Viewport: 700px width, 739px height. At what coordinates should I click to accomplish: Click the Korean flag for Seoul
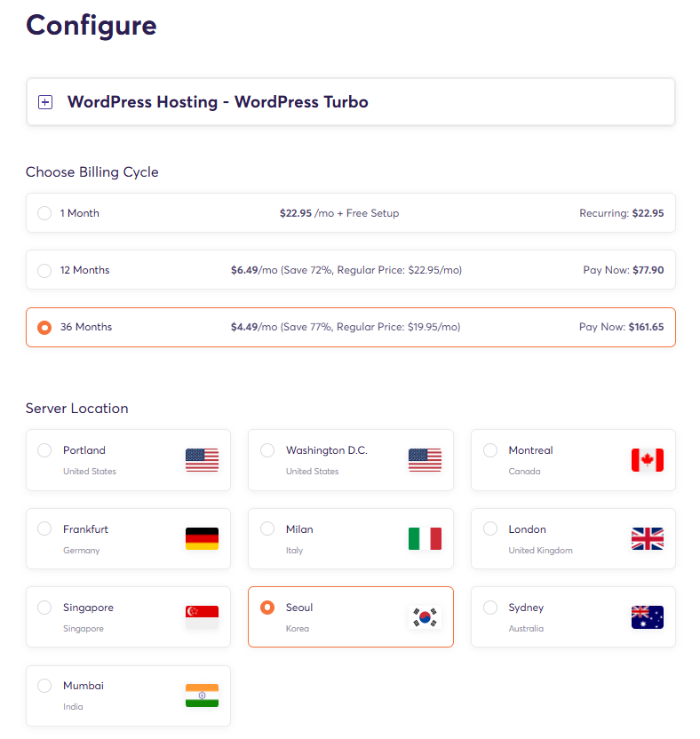coord(425,616)
